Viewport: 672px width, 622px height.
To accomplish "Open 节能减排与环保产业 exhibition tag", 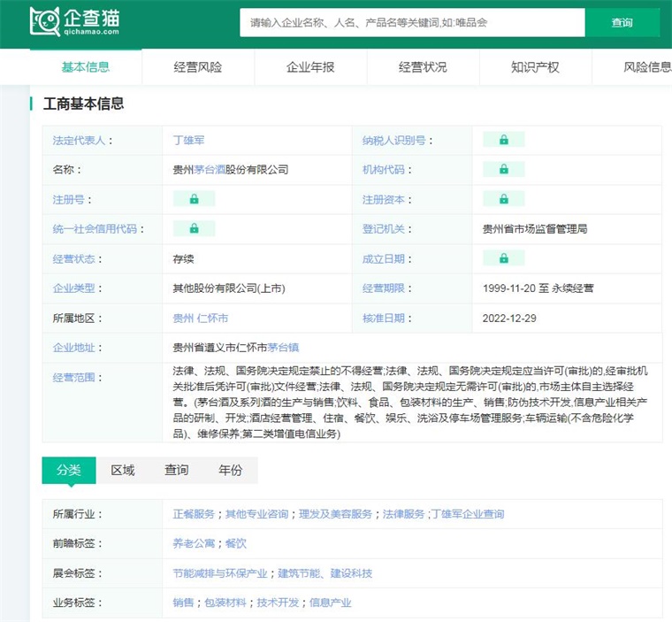I will coord(220,573).
